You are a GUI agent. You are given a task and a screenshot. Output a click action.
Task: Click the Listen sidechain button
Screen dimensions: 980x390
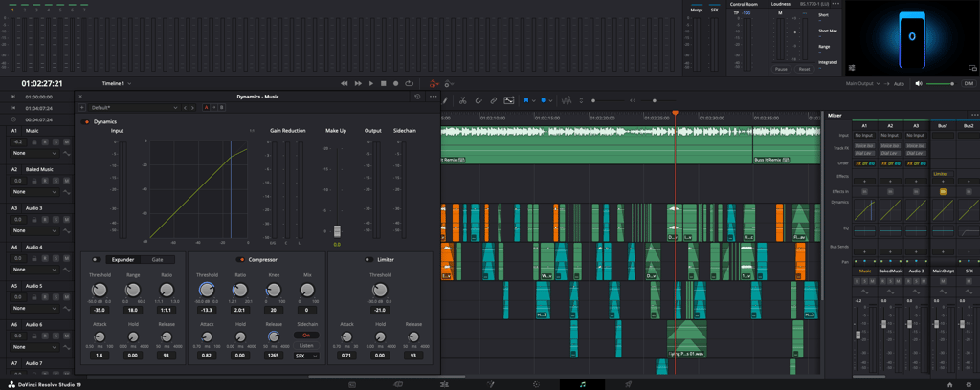point(307,345)
